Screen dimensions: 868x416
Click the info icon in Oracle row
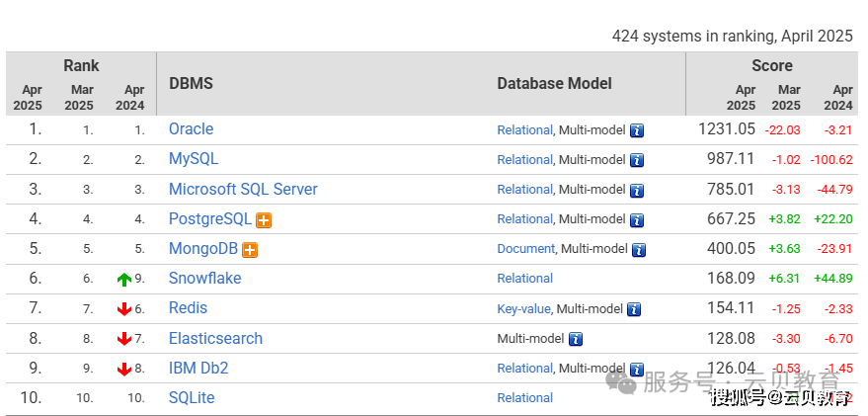[637, 130]
